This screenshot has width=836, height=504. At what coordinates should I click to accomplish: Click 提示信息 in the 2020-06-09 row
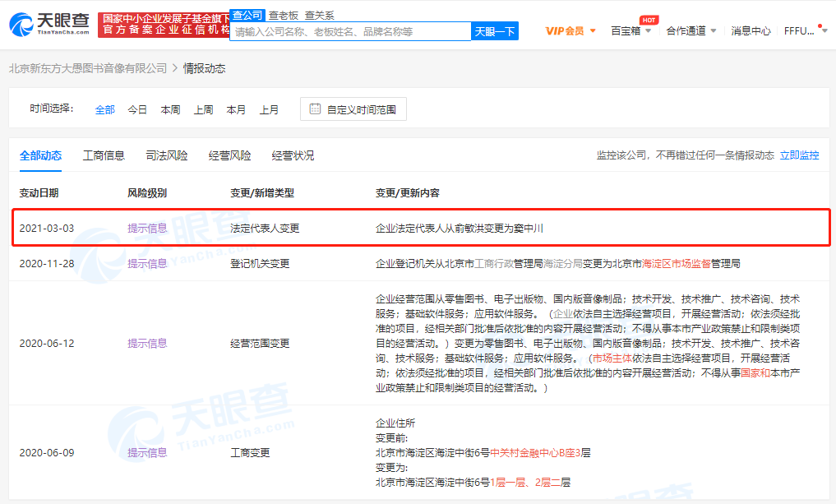click(x=147, y=452)
